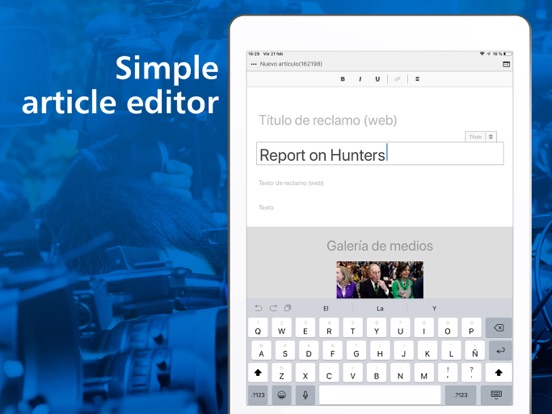Tap the Q key
The image size is (552, 414).
click(x=258, y=328)
